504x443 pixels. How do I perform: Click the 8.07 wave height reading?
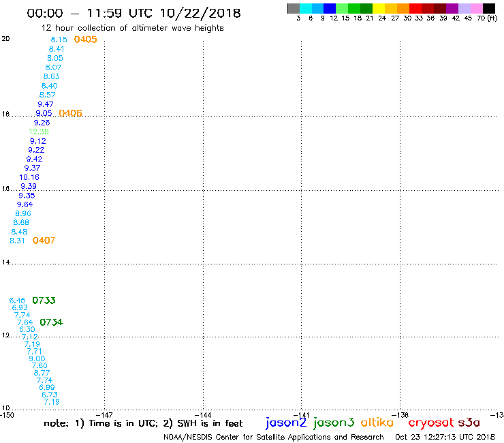coord(53,67)
